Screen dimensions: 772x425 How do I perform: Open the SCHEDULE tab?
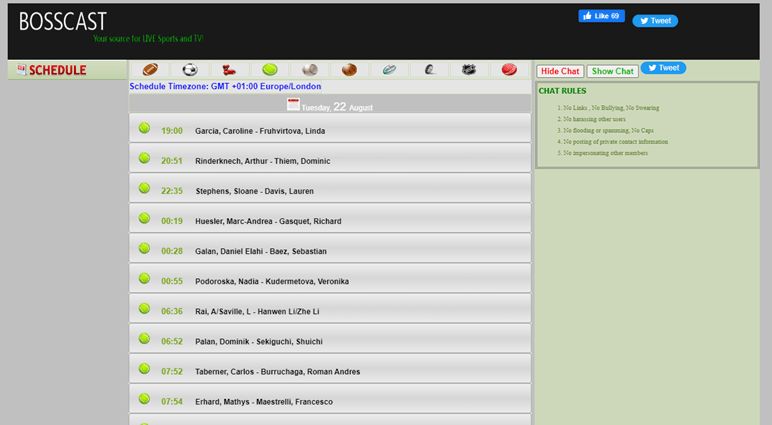coord(57,70)
